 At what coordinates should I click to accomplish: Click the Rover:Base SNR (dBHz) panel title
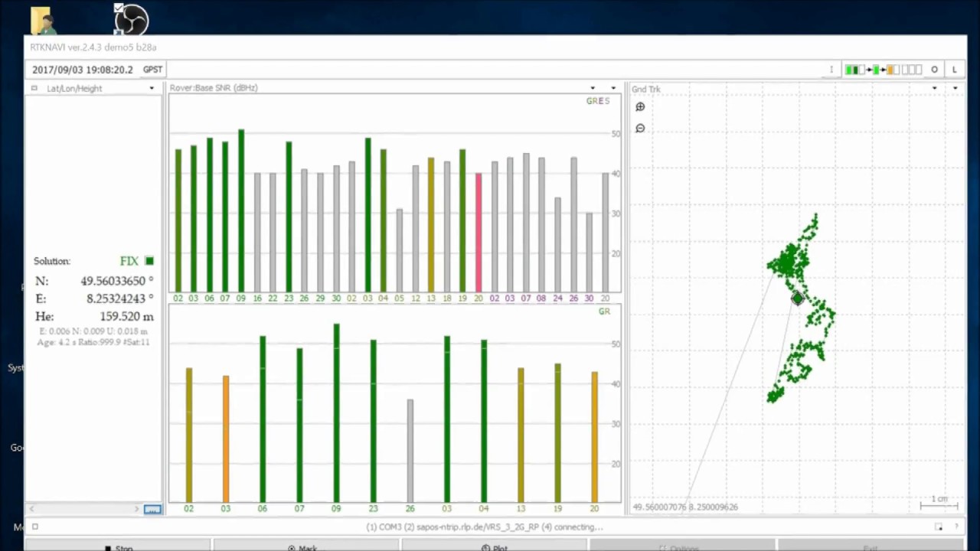tap(214, 88)
